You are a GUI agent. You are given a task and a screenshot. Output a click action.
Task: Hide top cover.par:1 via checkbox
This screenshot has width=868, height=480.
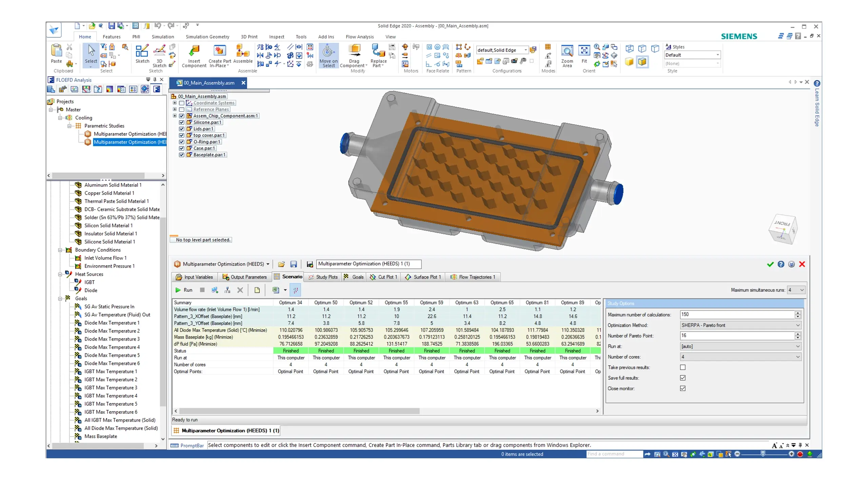pos(182,135)
